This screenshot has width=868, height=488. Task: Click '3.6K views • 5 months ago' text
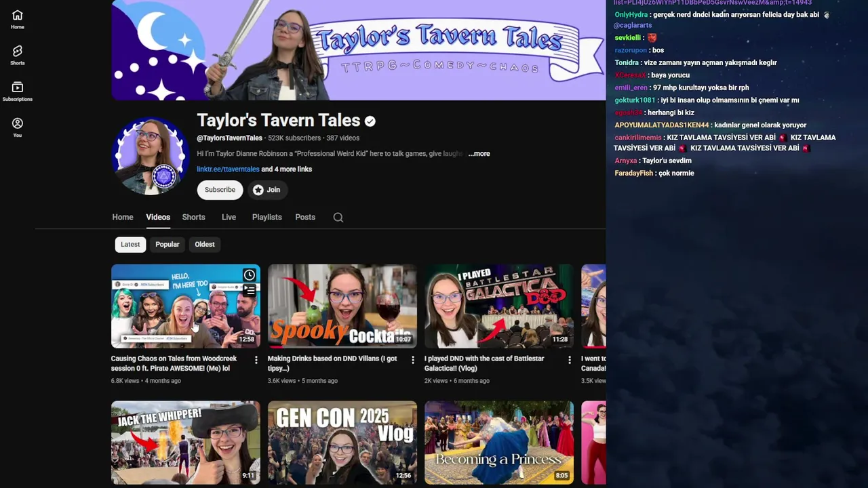(x=302, y=381)
